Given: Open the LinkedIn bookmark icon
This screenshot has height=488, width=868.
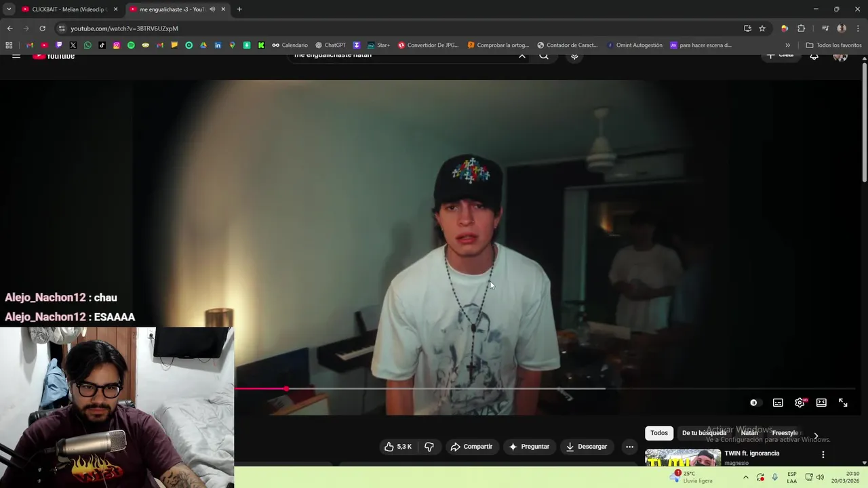Looking at the screenshot, I should (218, 45).
